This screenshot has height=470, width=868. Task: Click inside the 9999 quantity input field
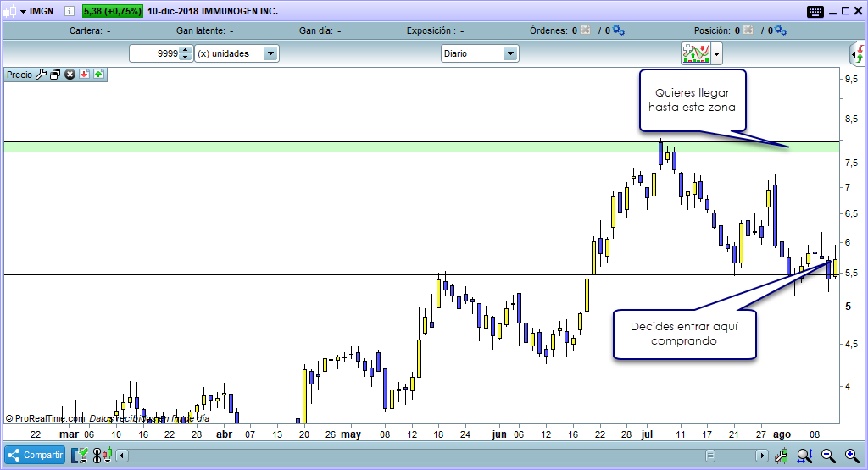coord(155,53)
